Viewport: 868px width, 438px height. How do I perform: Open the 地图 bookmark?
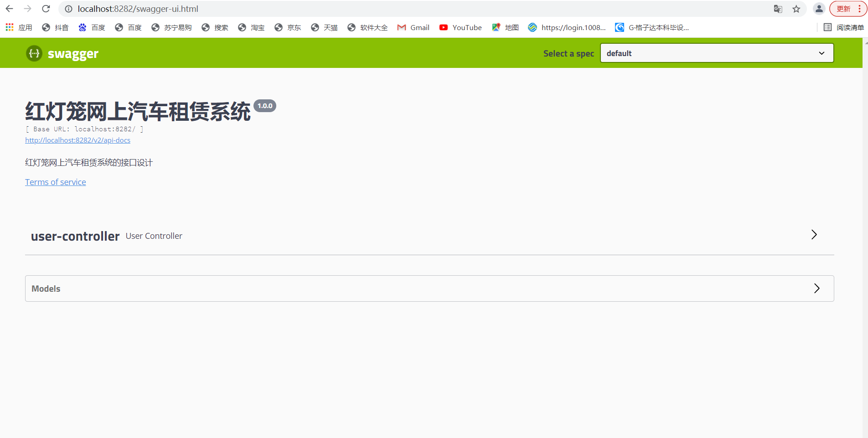(x=504, y=27)
